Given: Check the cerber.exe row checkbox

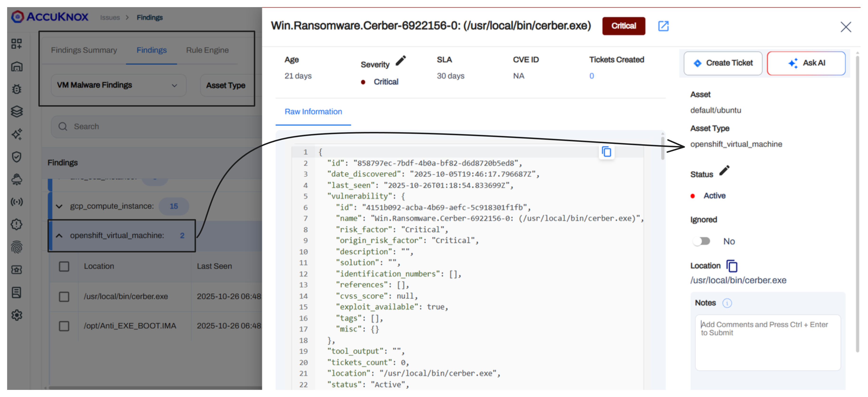Looking at the screenshot, I should point(64,296).
